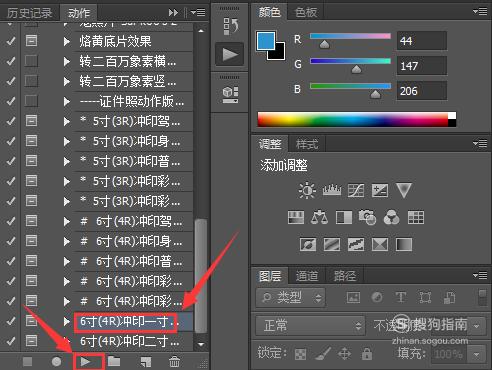This screenshot has width=492, height=370.
Task: Toggle checkmark for 6寸(4R)冲印二寸 action
Action: (11, 341)
